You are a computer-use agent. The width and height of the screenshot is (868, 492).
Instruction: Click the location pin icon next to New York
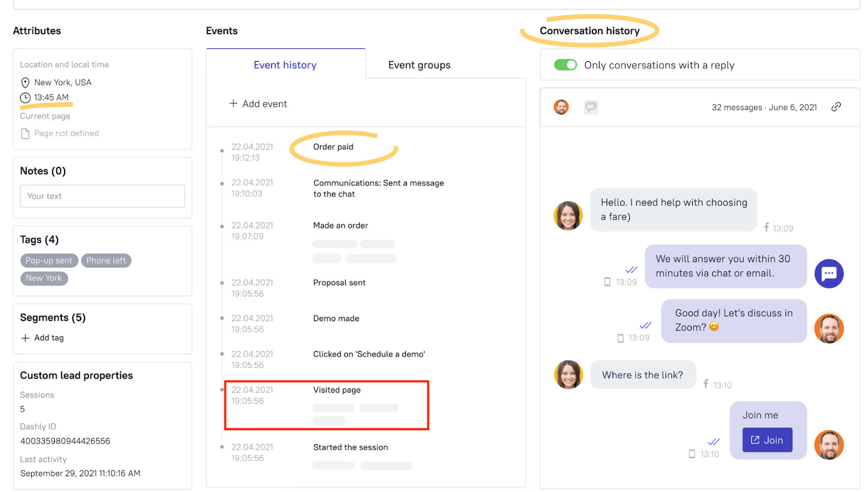pos(24,82)
